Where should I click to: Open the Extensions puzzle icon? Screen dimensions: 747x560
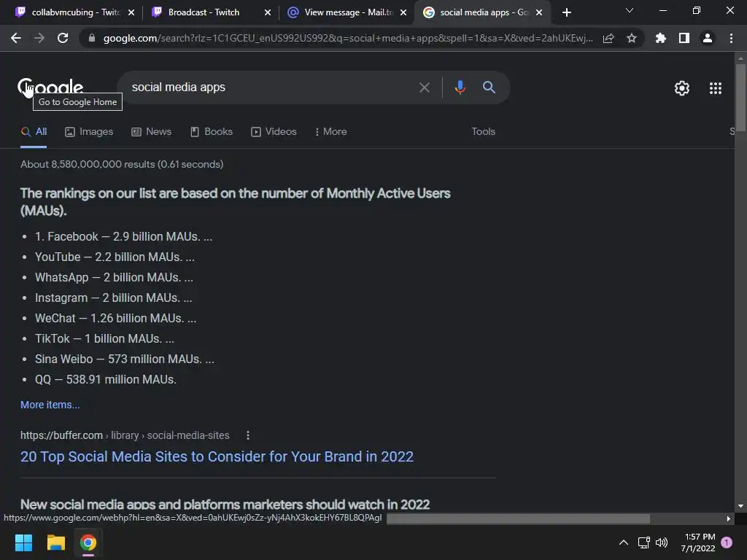click(x=661, y=38)
